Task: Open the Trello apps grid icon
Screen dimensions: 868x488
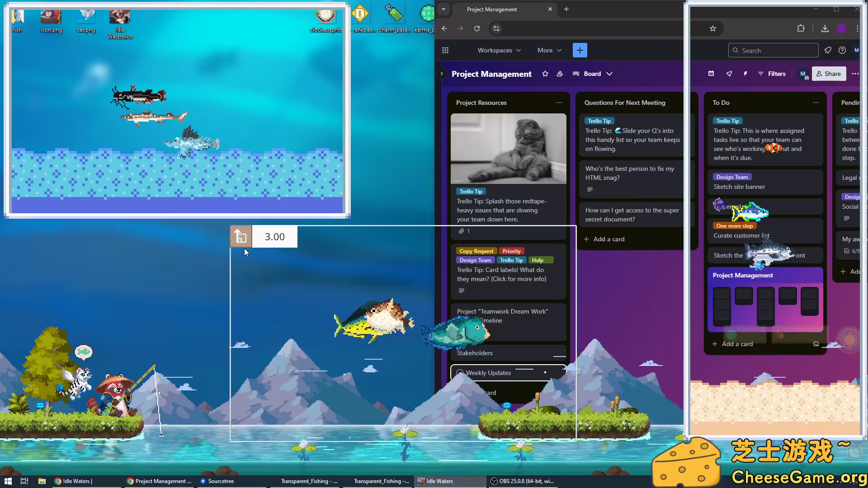Action: pyautogui.click(x=445, y=50)
